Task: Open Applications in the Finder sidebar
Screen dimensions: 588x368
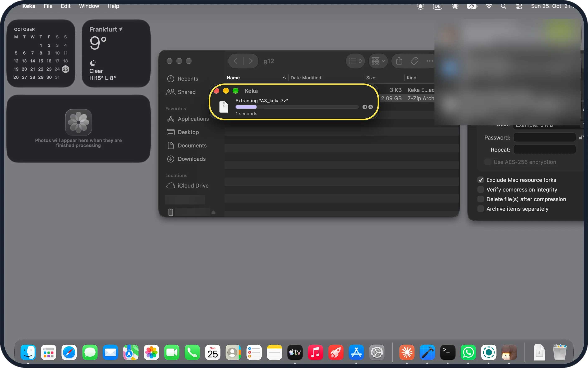Action: click(188, 119)
